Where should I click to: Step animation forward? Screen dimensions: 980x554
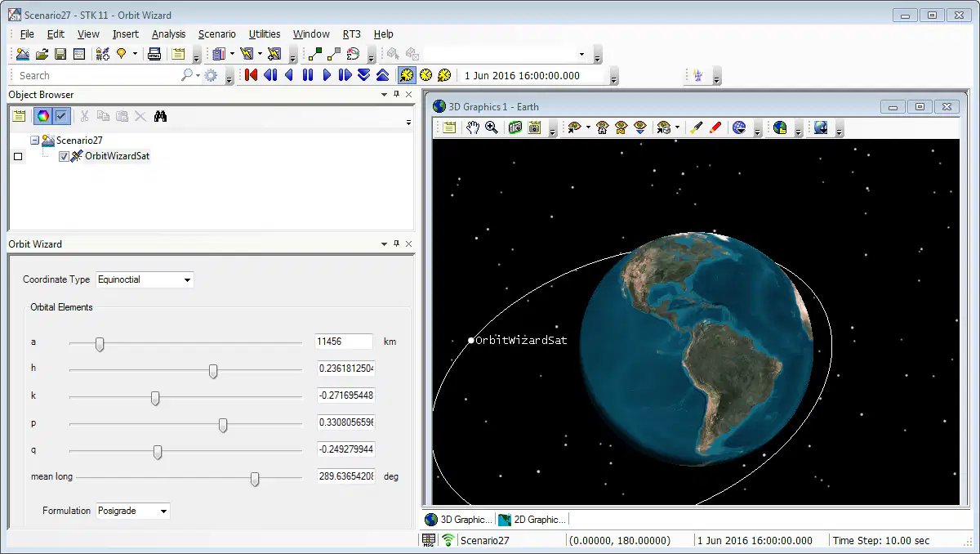point(345,75)
